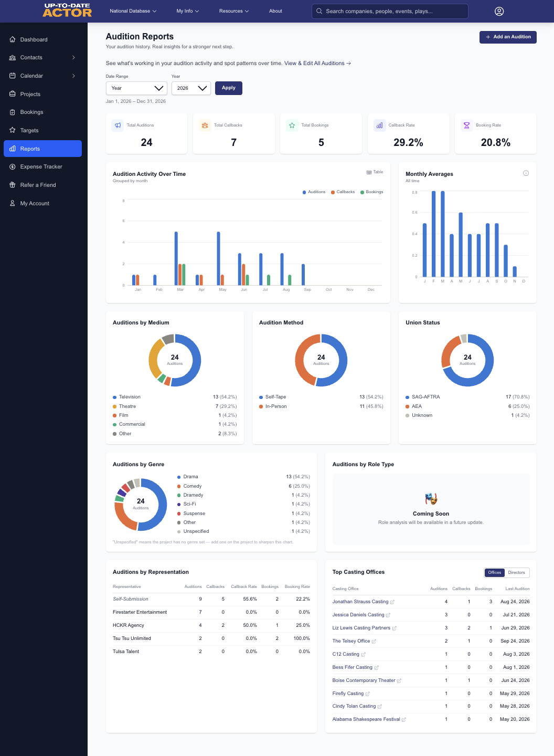The height and width of the screenshot is (756, 554).
Task: Switch the activity chart to Table view
Action: (x=375, y=172)
